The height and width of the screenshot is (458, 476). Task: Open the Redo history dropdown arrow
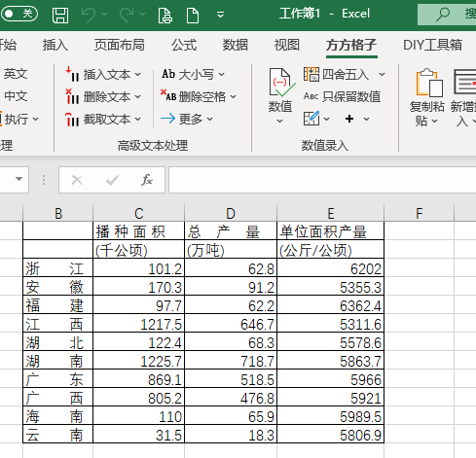coord(143,15)
